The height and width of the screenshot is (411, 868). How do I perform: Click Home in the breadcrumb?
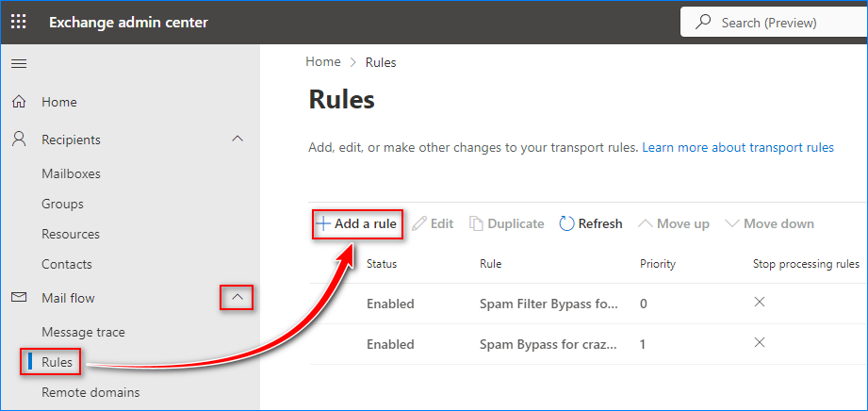(x=322, y=62)
